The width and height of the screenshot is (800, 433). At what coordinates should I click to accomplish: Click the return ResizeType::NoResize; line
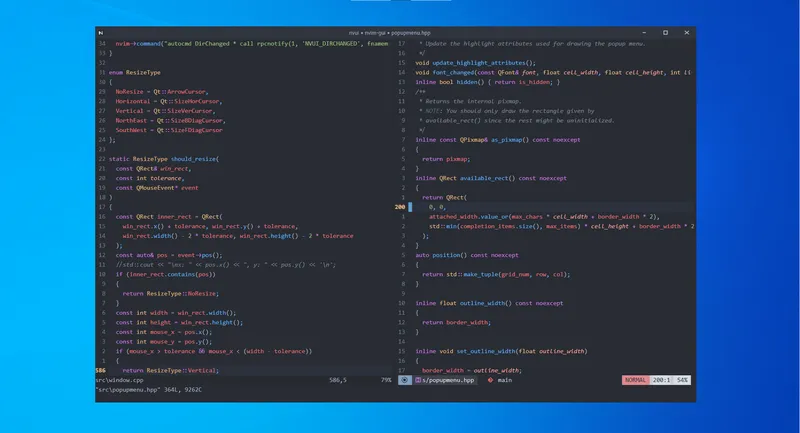coord(170,294)
